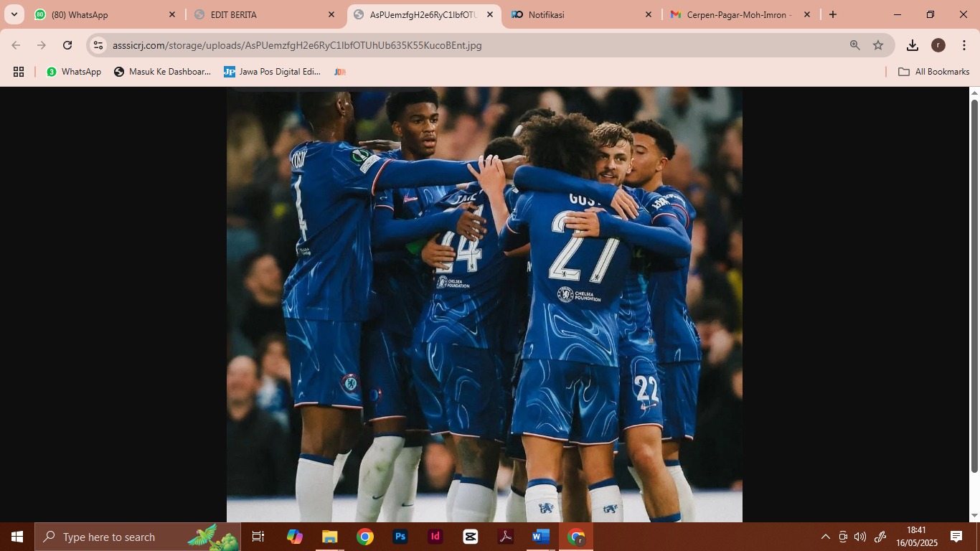Click the scrollbar down arrow
The width and height of the screenshot is (980, 551).
pyautogui.click(x=974, y=516)
